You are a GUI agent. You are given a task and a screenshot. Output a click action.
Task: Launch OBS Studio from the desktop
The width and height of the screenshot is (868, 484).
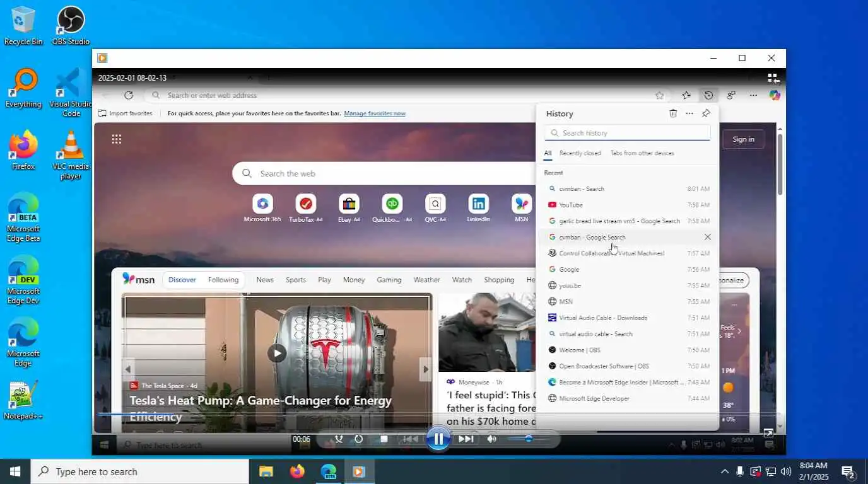click(71, 26)
